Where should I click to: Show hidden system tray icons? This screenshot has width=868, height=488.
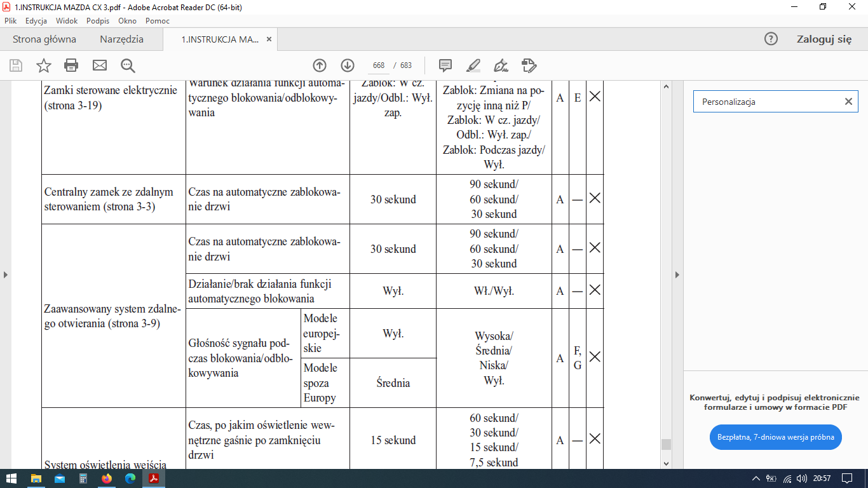pyautogui.click(x=756, y=478)
